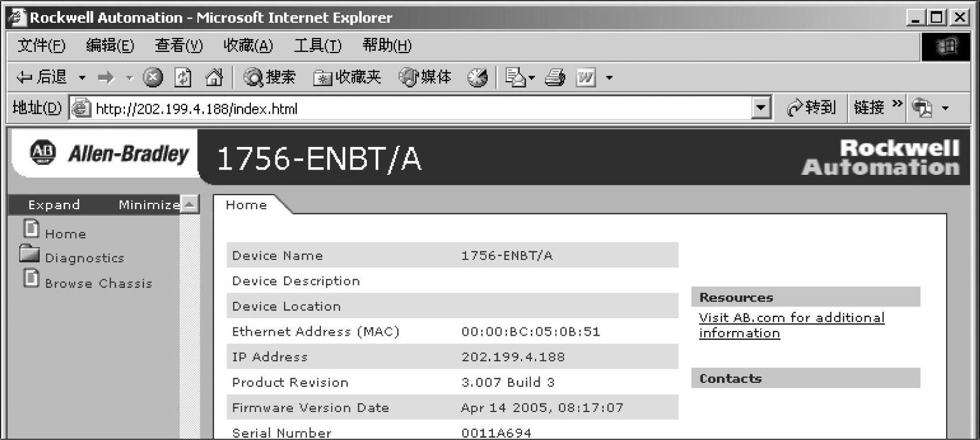The height and width of the screenshot is (440, 980).
Task: Open the 收藏夹 favorites pane
Action: [347, 77]
